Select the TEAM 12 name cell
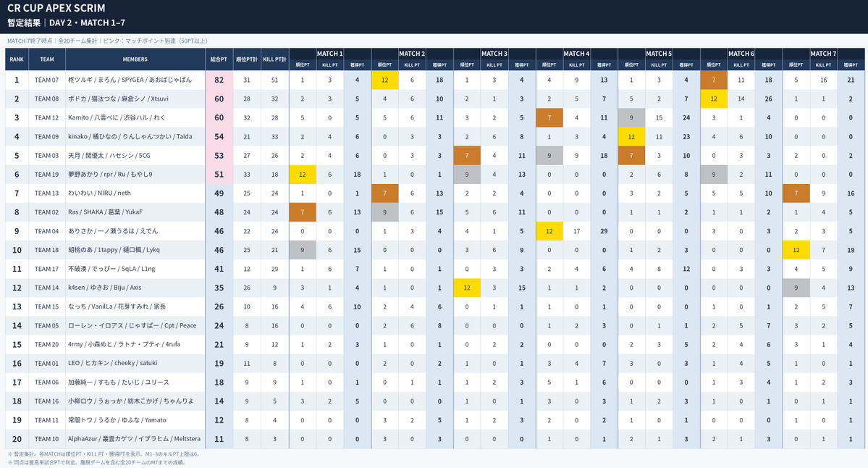Viewport: 868px width, 468px height. 47,117
